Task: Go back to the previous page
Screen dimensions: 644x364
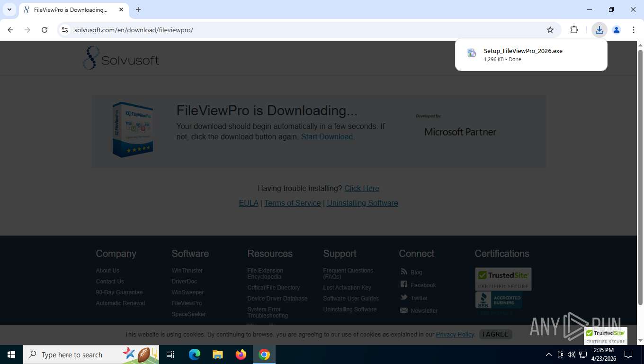Action: [10, 30]
